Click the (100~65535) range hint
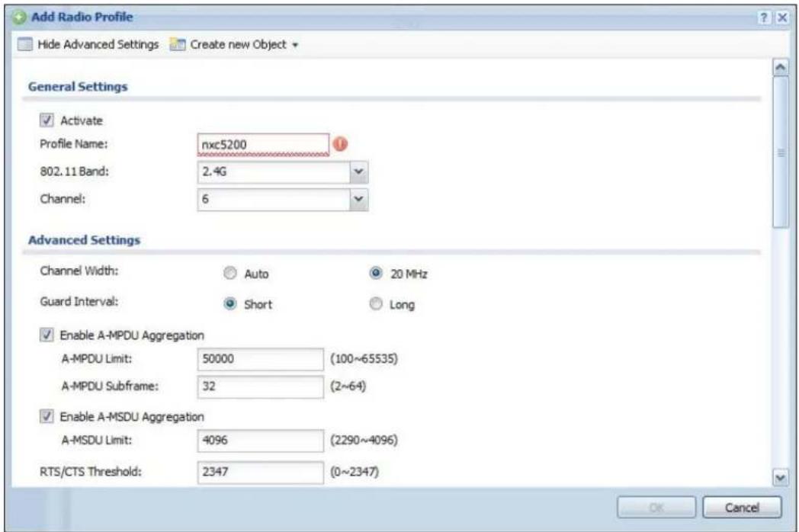This screenshot has width=799, height=532. click(364, 359)
